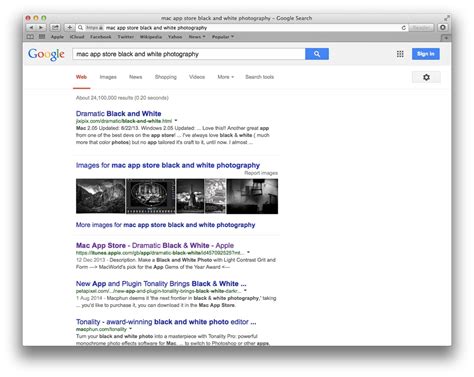The height and width of the screenshot is (377, 474).
Task: Switch to the News results tab
Action: point(135,77)
